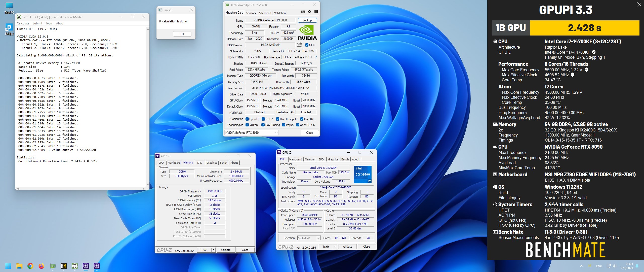Click the ENG language indicator

click(x=599, y=266)
